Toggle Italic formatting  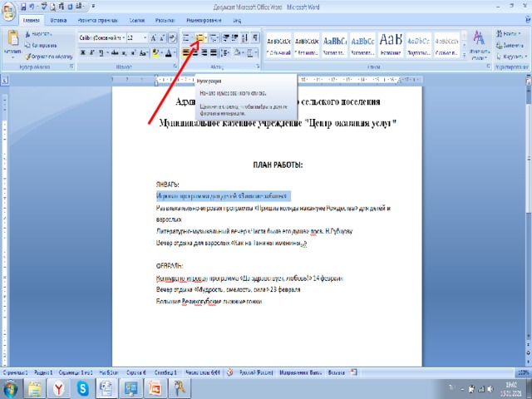coord(93,52)
